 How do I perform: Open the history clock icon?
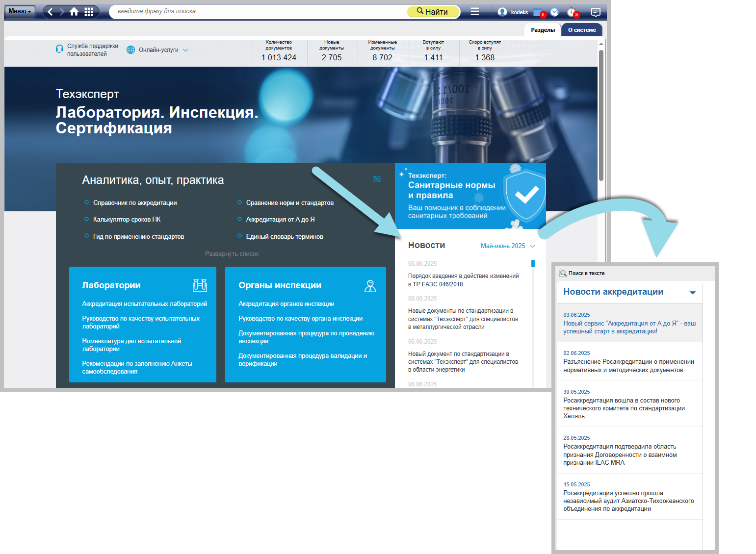555,12
